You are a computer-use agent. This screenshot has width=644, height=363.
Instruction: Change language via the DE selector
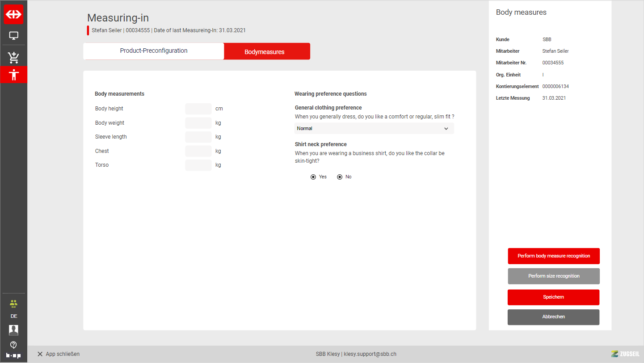point(14,316)
